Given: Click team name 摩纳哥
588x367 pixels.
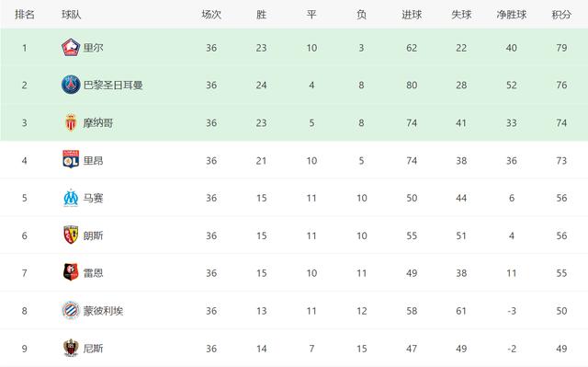Looking at the screenshot, I should [x=98, y=122].
